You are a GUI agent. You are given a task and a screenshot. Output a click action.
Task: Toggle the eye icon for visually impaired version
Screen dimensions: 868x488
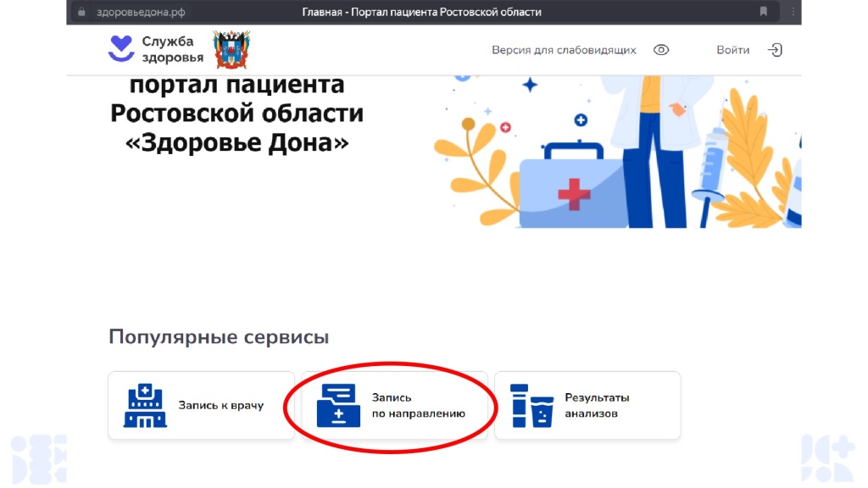pos(661,50)
